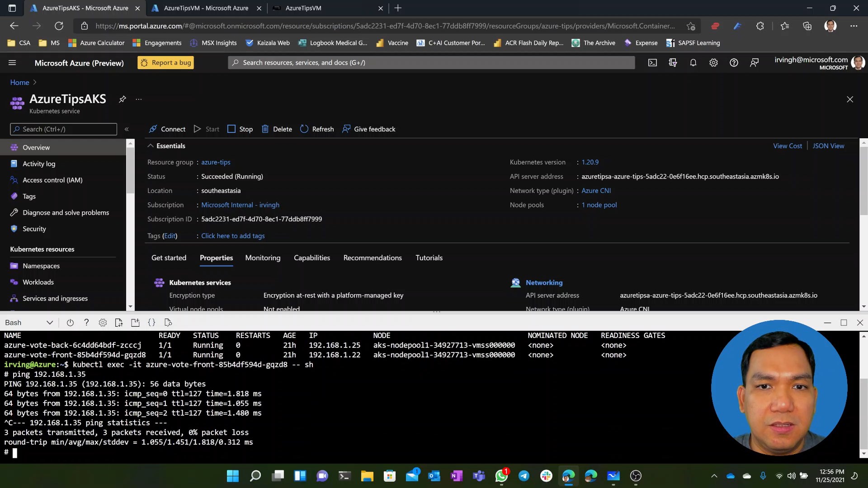Open the Bash shell type dropdown

pyautogui.click(x=29, y=323)
